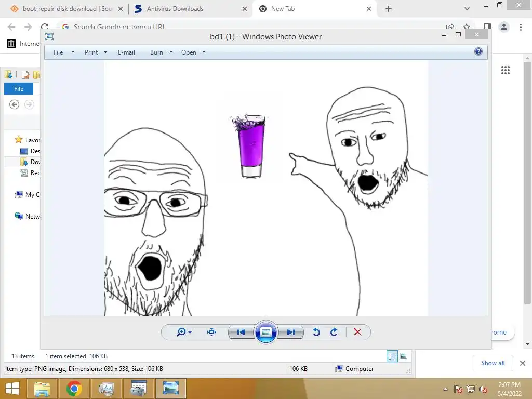Open a new Chrome tab with plus
Image resolution: width=532 pixels, height=399 pixels.
coord(389,9)
